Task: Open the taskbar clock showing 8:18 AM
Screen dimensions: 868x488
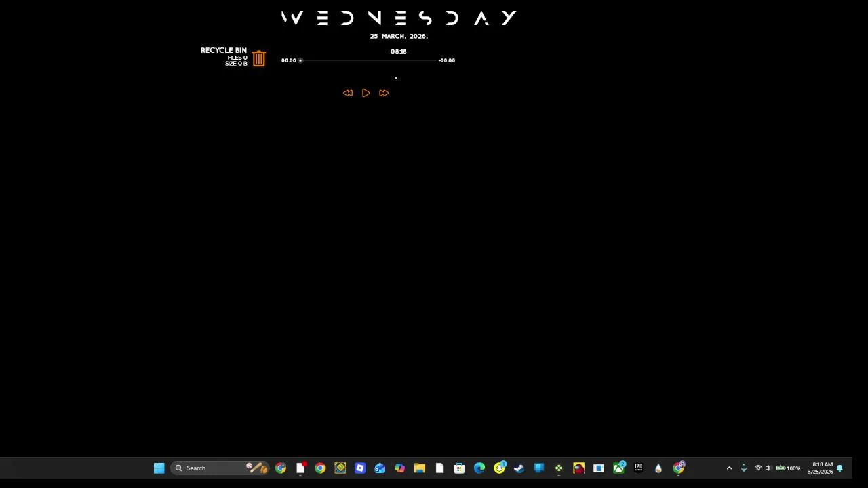Action: pos(820,468)
